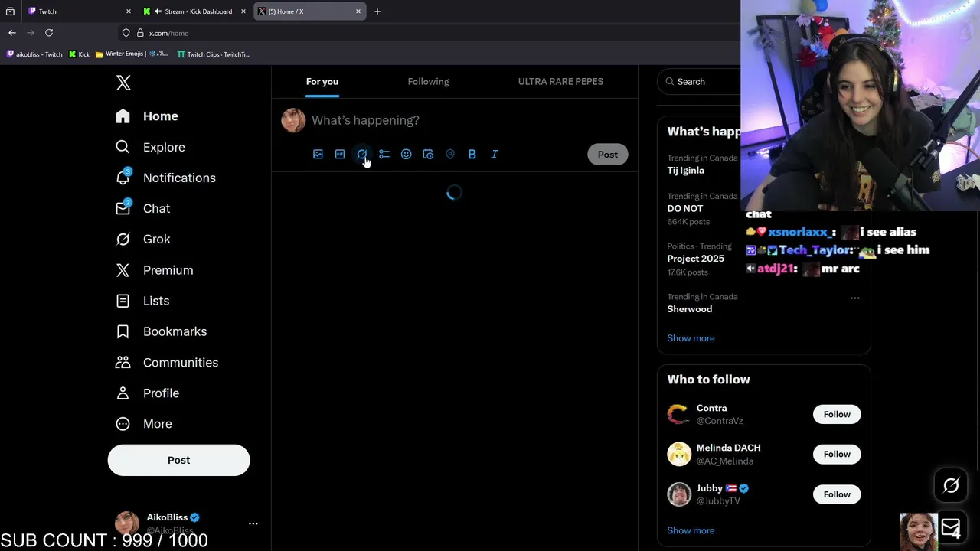Viewport: 980px width, 551px height.
Task: Switch to the For you tab
Action: pos(322,81)
